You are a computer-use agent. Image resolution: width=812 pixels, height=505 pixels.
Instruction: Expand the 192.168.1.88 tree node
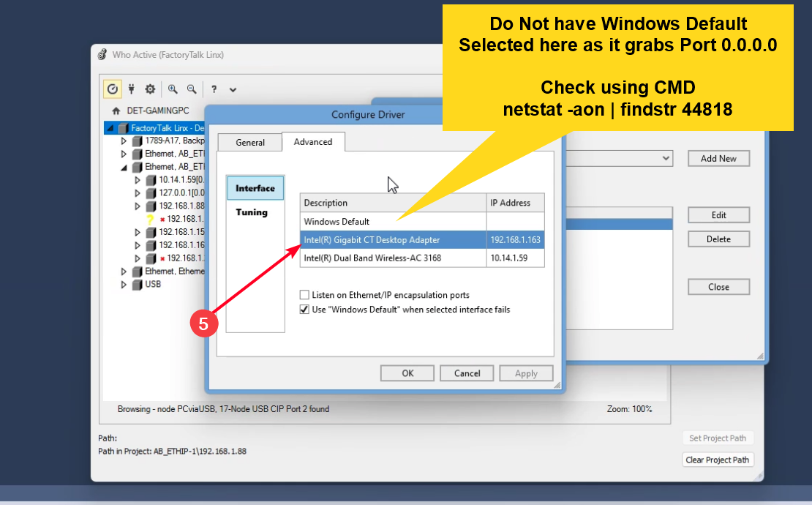click(138, 206)
